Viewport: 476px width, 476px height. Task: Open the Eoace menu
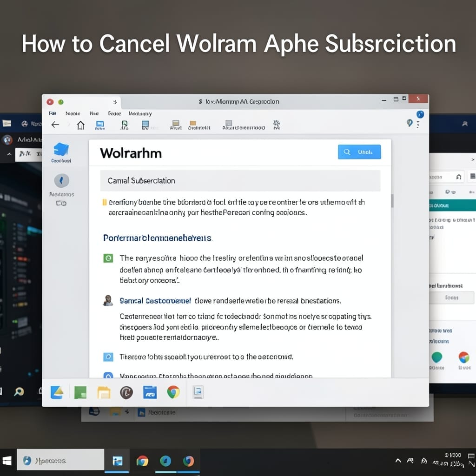click(114, 113)
